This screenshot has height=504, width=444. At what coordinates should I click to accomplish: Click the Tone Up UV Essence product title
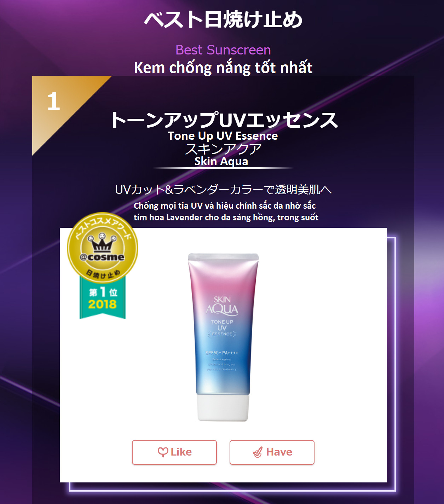coord(223,136)
